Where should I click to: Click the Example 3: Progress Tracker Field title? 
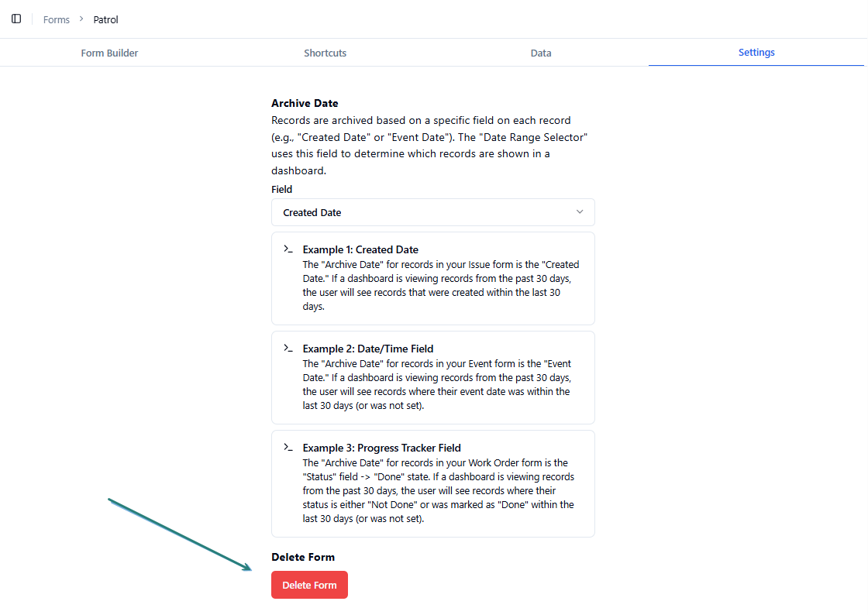point(381,448)
